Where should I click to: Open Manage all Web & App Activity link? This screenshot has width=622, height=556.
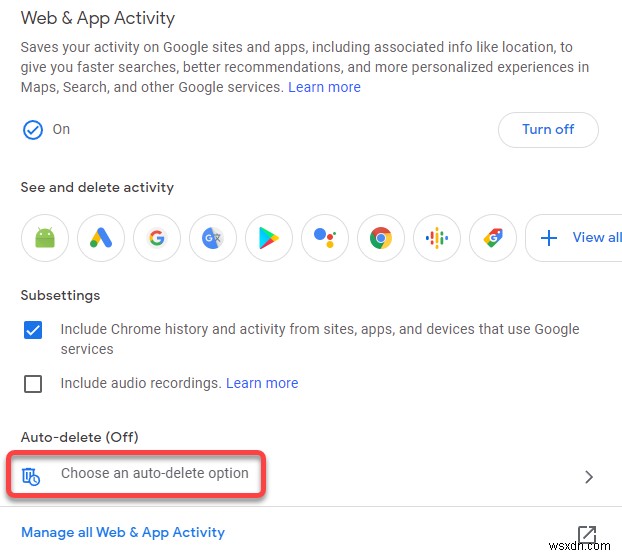[x=123, y=532]
